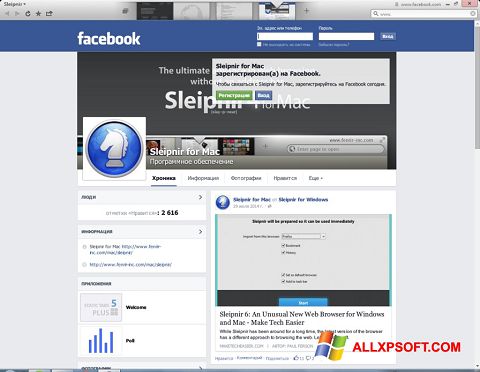
Task: Click the Sleipnir knight profile picture
Action: point(114,149)
